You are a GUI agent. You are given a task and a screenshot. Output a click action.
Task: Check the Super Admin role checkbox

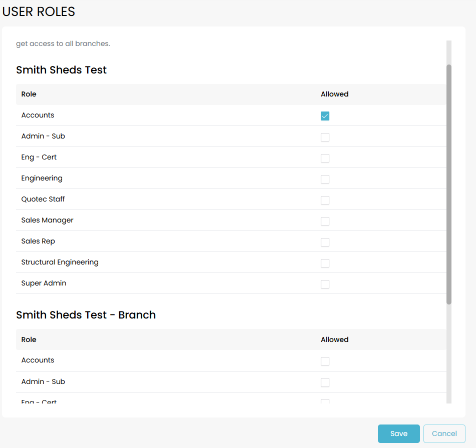325,284
